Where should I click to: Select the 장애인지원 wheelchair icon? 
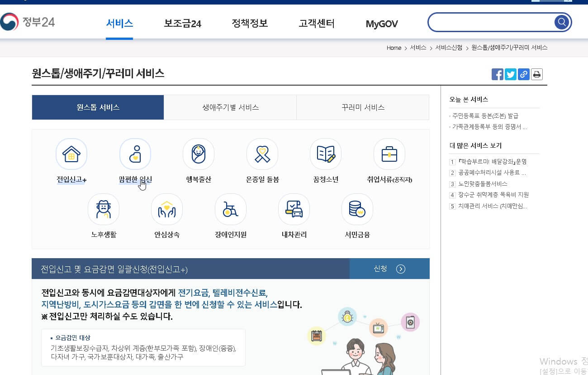pyautogui.click(x=230, y=209)
